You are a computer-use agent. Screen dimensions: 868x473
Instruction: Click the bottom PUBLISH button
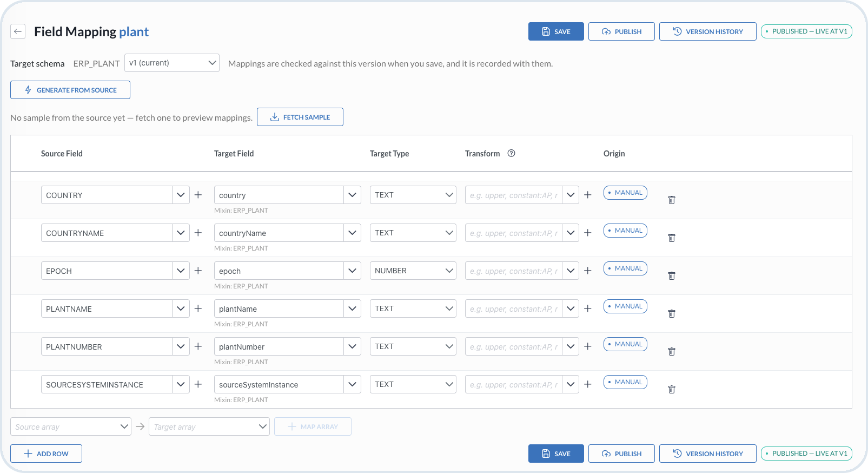(621, 454)
